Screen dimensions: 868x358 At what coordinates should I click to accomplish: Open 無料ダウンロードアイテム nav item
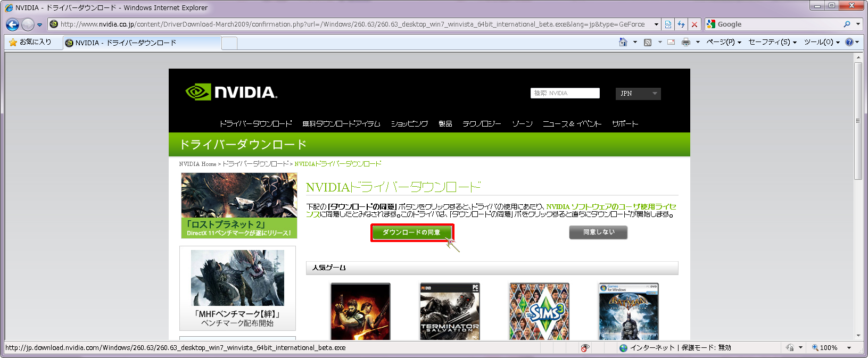341,123
